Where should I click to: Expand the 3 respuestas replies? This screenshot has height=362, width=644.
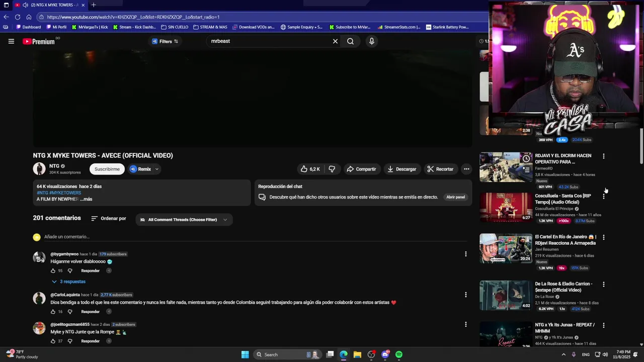click(x=68, y=282)
